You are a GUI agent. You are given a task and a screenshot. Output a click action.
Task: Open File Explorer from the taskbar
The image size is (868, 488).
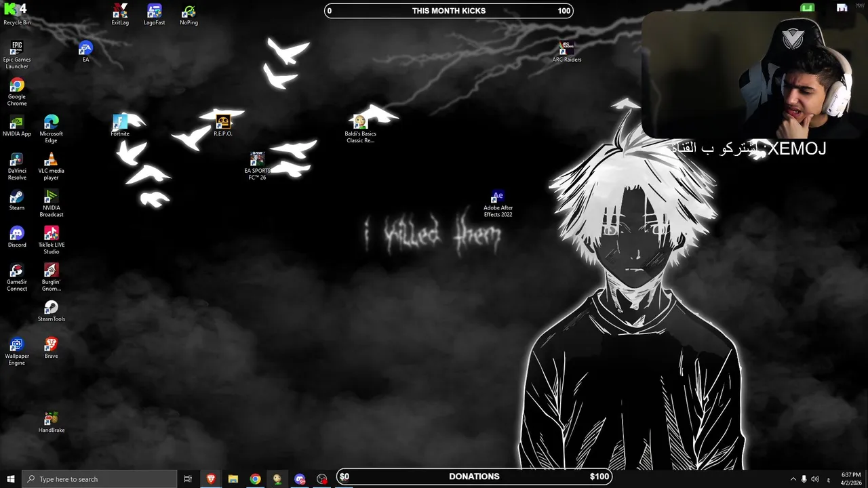coord(233,479)
